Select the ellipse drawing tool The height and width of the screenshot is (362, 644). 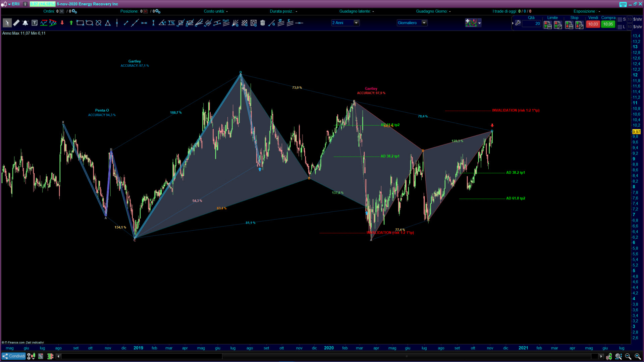89,23
